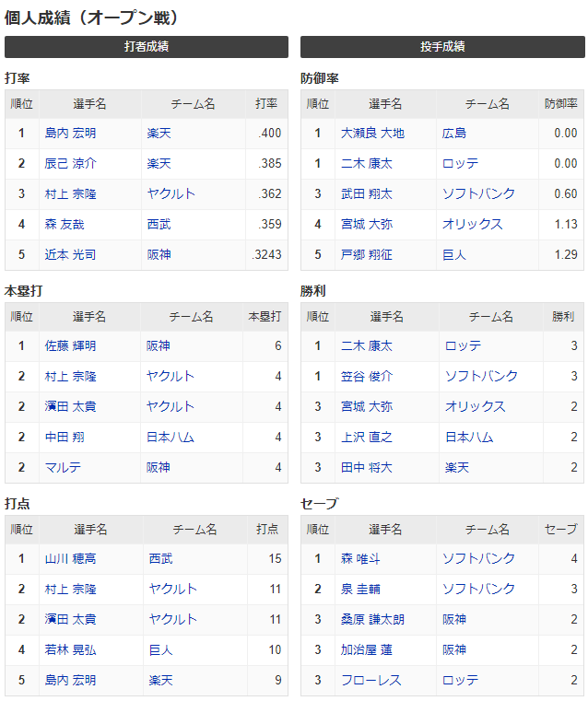Open 森 友哉 player page
The image size is (588, 701).
[x=65, y=225]
